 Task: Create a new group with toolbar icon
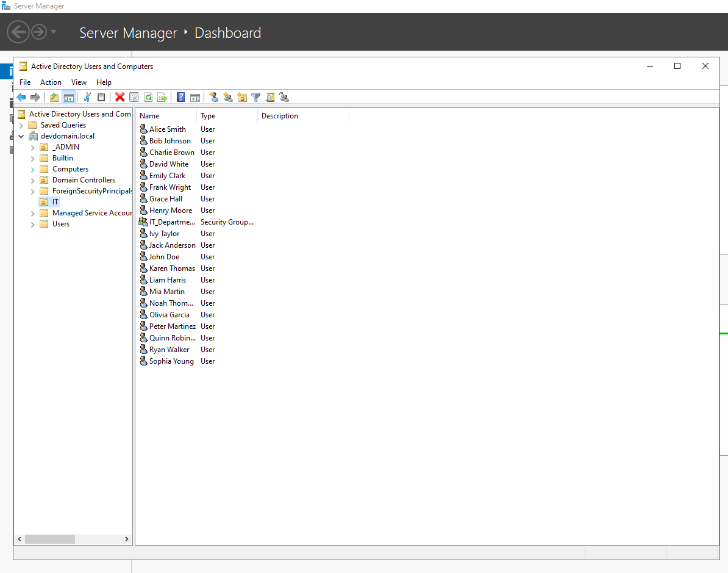point(228,97)
